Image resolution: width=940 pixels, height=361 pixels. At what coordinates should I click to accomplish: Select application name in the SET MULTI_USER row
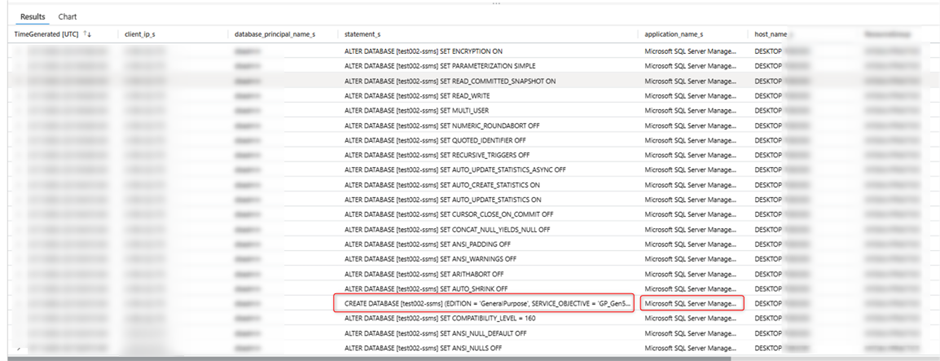pyautogui.click(x=690, y=110)
